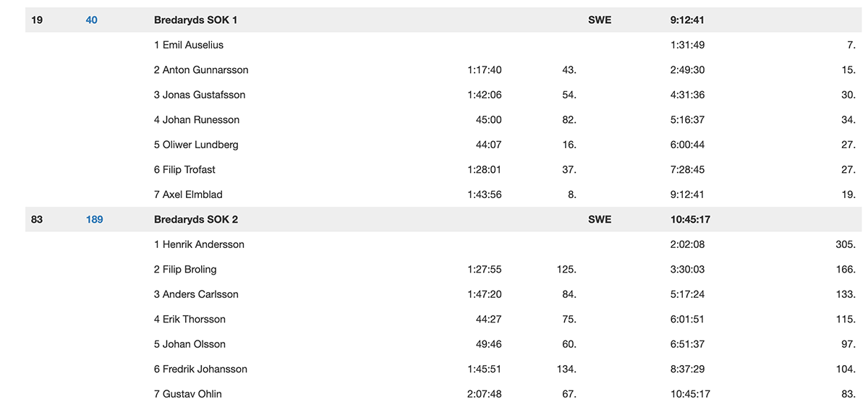The height and width of the screenshot is (407, 868).
Task: Click the SWE label for Bredaryds SOK 1
Action: coord(600,20)
